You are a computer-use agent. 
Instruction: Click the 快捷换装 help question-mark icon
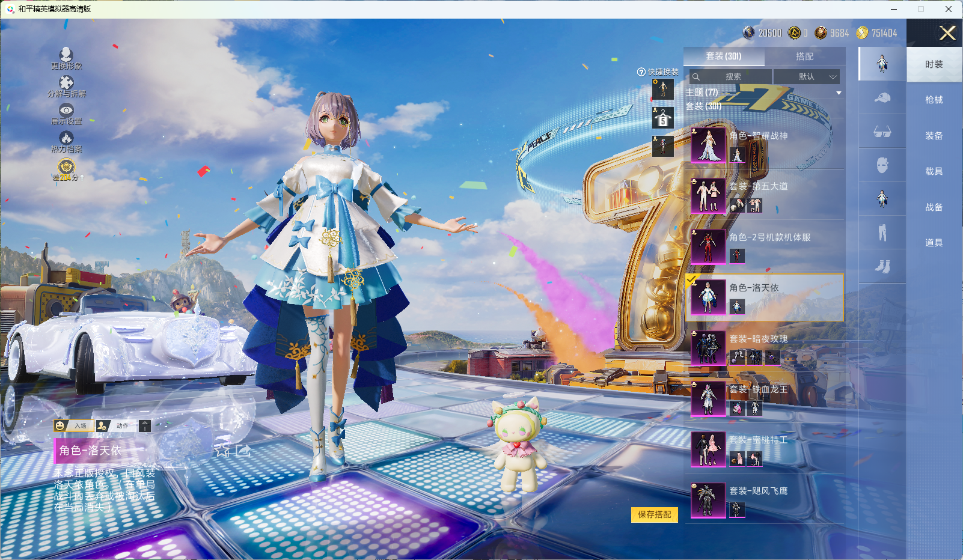(641, 72)
